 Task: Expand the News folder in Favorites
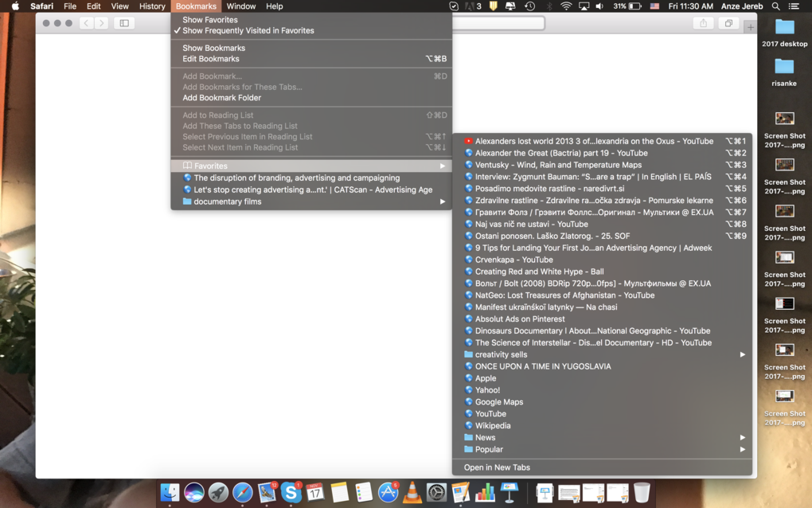(x=602, y=438)
